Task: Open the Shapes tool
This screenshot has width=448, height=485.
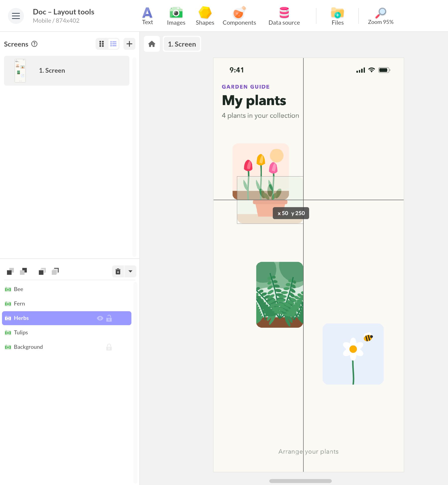Action: pyautogui.click(x=205, y=16)
